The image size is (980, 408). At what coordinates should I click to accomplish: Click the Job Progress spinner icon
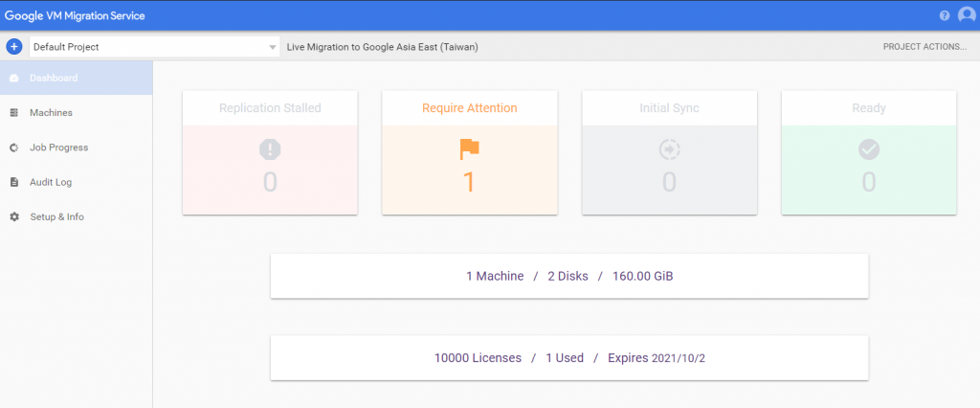click(x=14, y=147)
